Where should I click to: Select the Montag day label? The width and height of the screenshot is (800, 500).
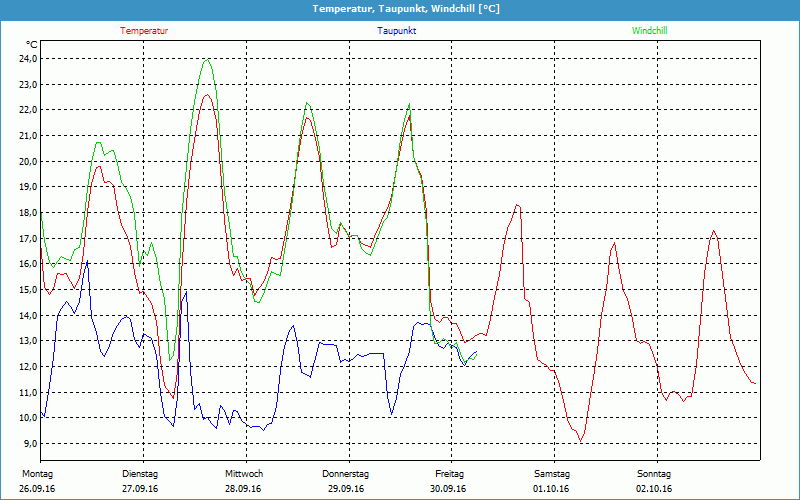[38, 474]
